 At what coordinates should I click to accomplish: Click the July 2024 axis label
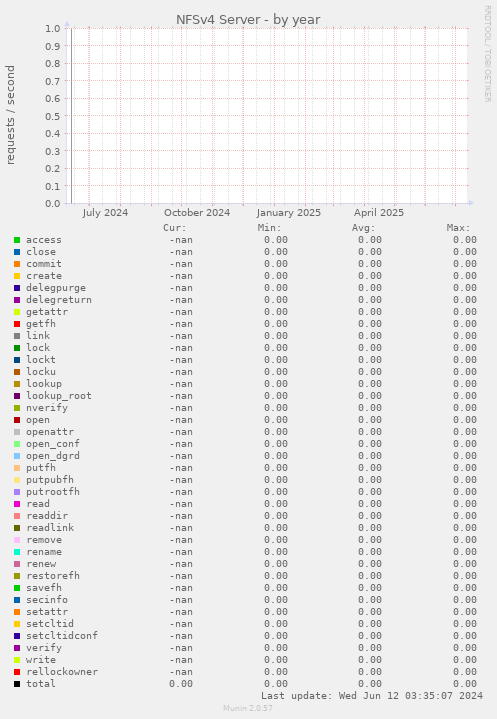(105, 213)
